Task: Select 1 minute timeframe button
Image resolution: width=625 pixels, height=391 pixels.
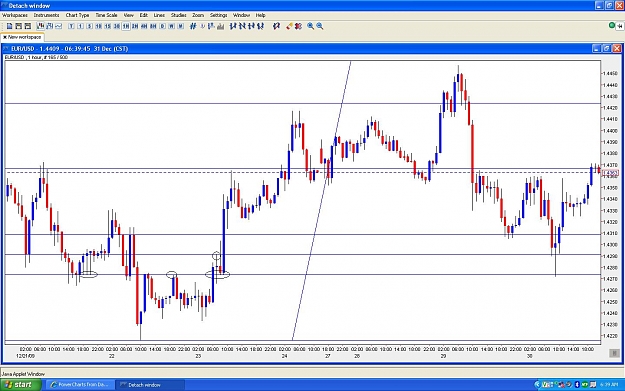Action: click(81, 26)
